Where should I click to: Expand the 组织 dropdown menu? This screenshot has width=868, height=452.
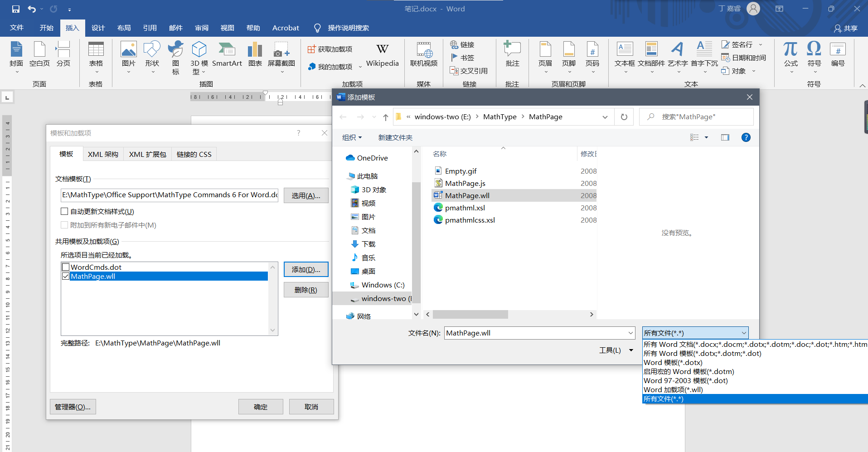(352, 137)
